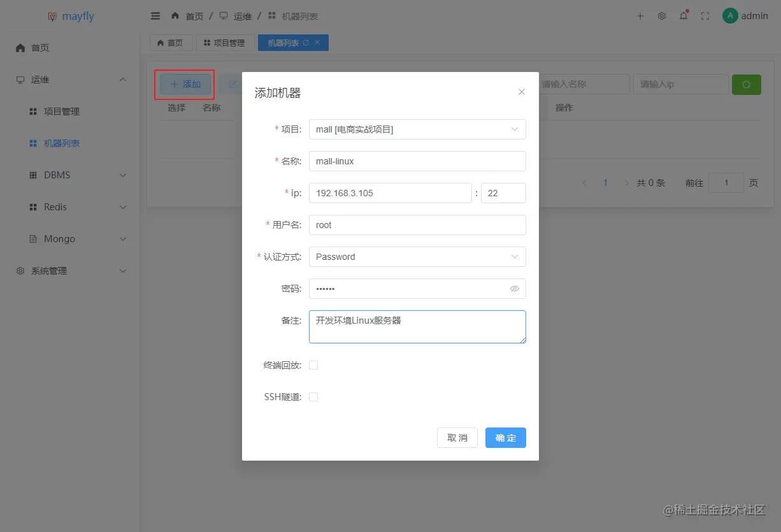Collapse the 运维 sidebar menu

click(69, 80)
